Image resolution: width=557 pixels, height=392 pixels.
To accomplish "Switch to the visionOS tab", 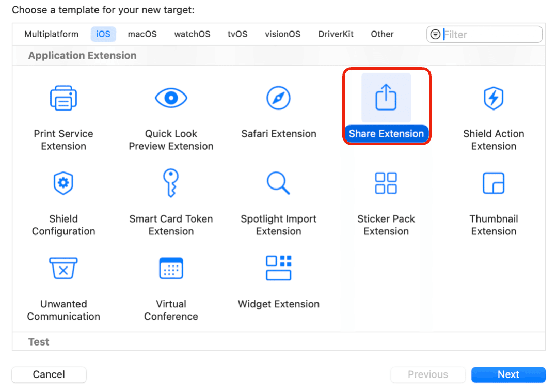I will (x=283, y=34).
